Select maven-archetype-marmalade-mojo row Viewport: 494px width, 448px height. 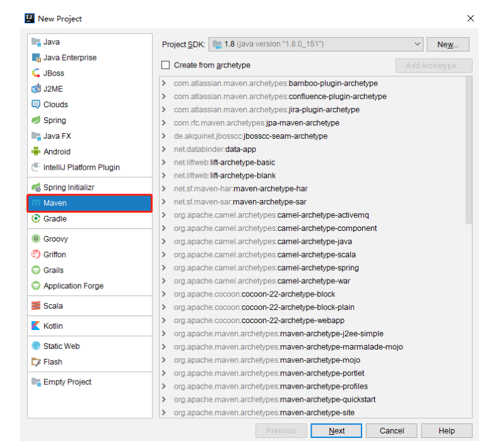312,347
